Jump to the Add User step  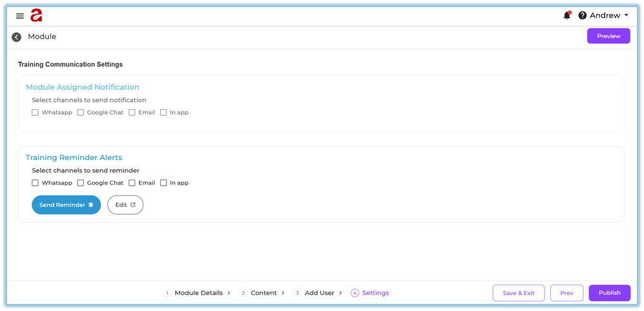[x=318, y=293]
